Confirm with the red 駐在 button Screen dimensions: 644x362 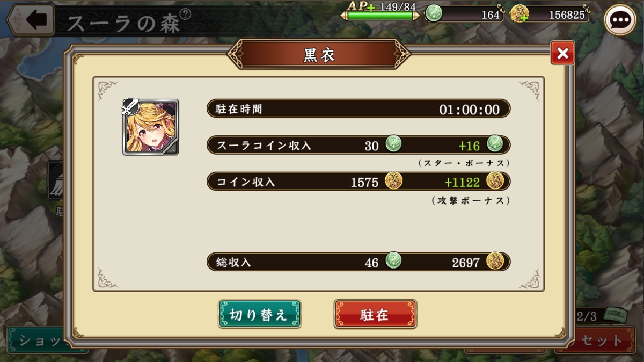tap(375, 314)
